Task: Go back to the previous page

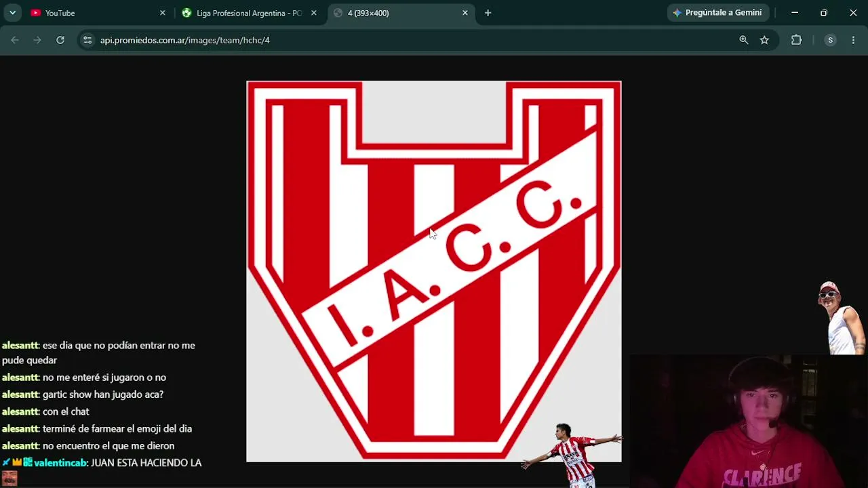Action: coord(15,40)
